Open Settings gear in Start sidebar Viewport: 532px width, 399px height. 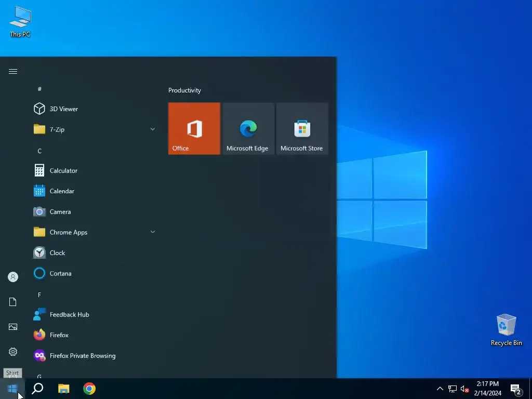[x=13, y=352]
